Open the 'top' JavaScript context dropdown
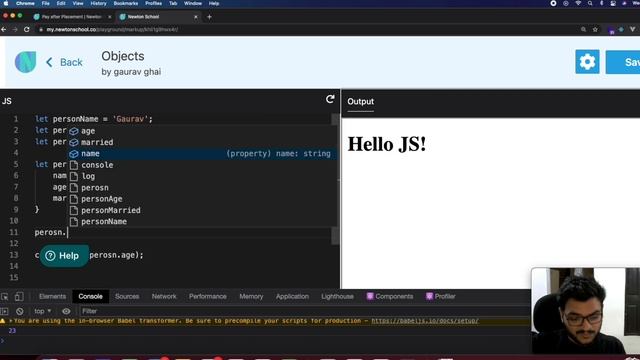The height and width of the screenshot is (360, 640). pos(43,311)
